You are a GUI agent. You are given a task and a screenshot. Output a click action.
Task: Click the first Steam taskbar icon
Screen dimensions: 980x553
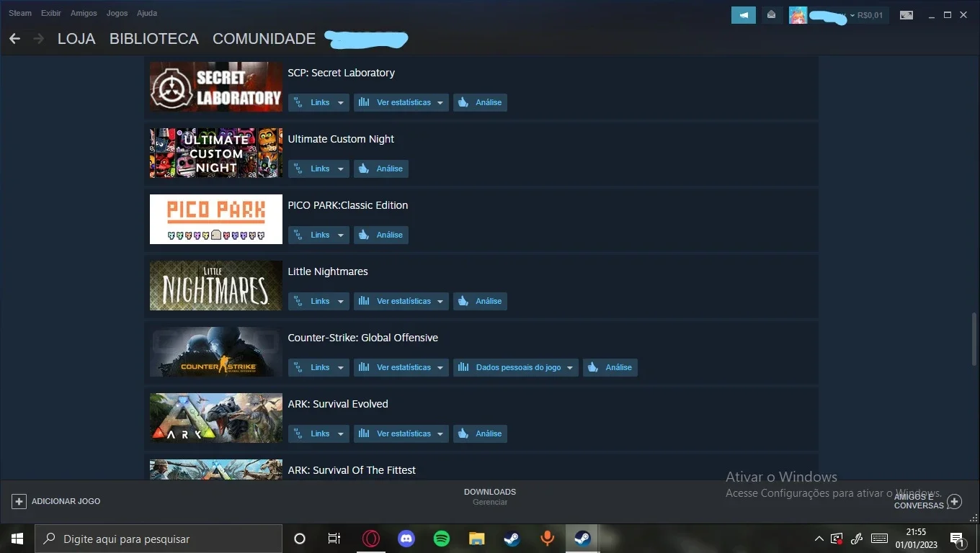coord(512,539)
